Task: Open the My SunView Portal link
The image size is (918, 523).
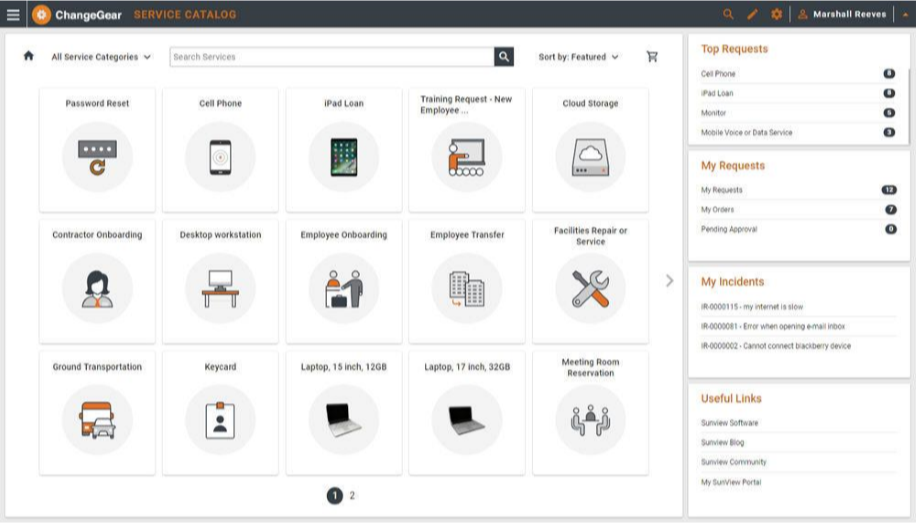Action: [731, 483]
